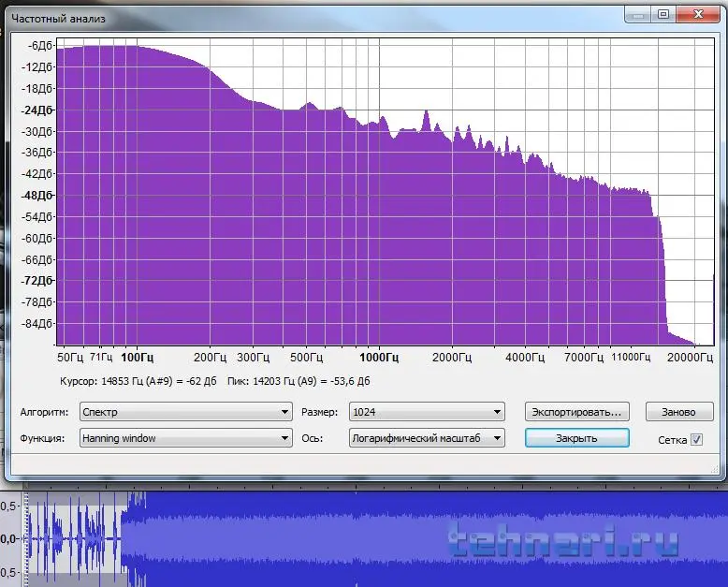
Task: Expand the Функция dropdown with Hanning window
Action: tap(185, 437)
